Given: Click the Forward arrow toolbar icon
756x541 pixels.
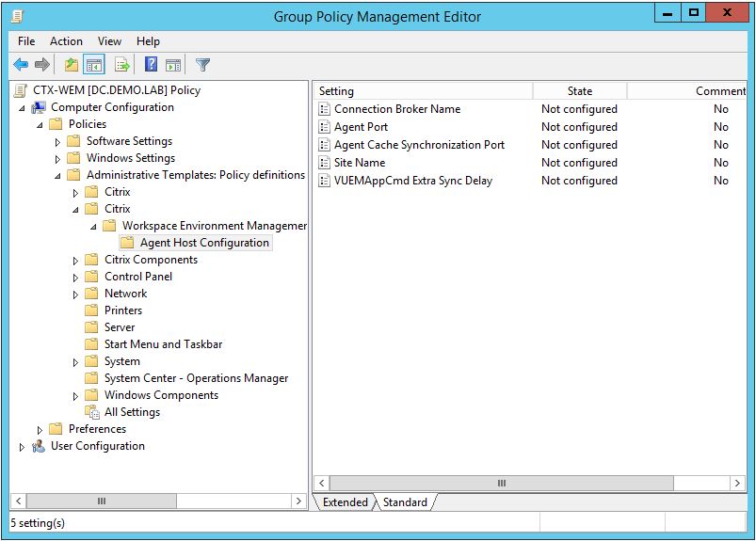Looking at the screenshot, I should click(x=42, y=65).
